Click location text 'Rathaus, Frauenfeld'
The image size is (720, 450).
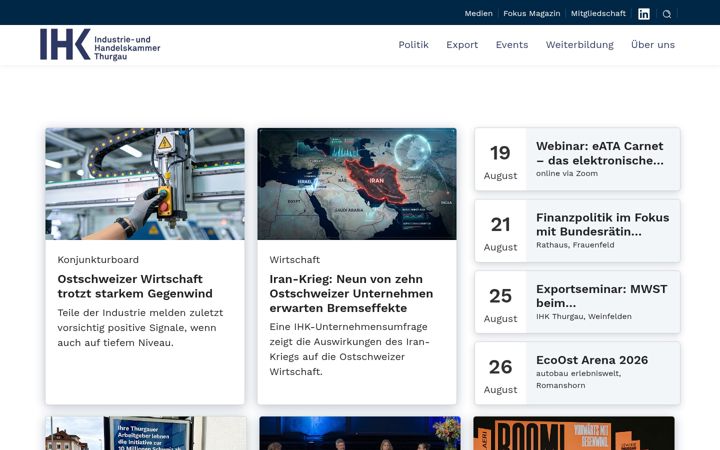575,245
